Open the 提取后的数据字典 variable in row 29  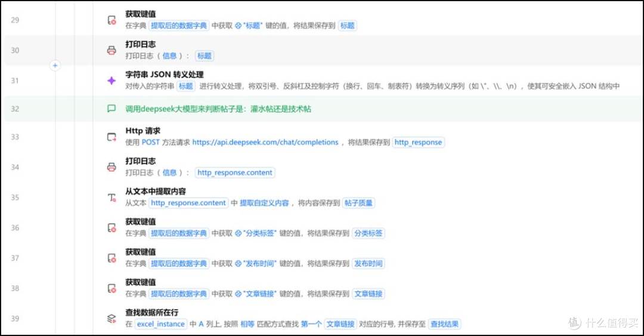click(179, 26)
